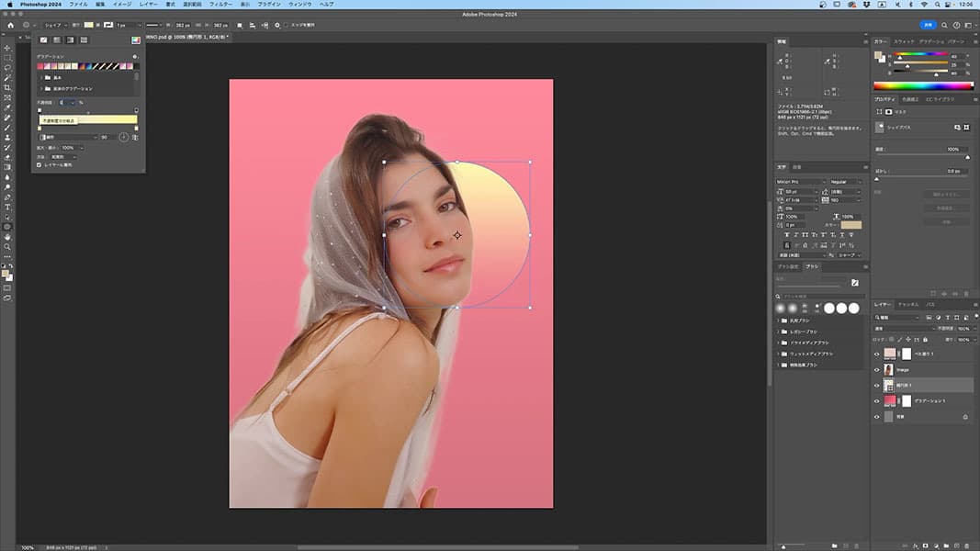Select the Crop tool
This screenshot has height=551, width=980.
(7, 87)
